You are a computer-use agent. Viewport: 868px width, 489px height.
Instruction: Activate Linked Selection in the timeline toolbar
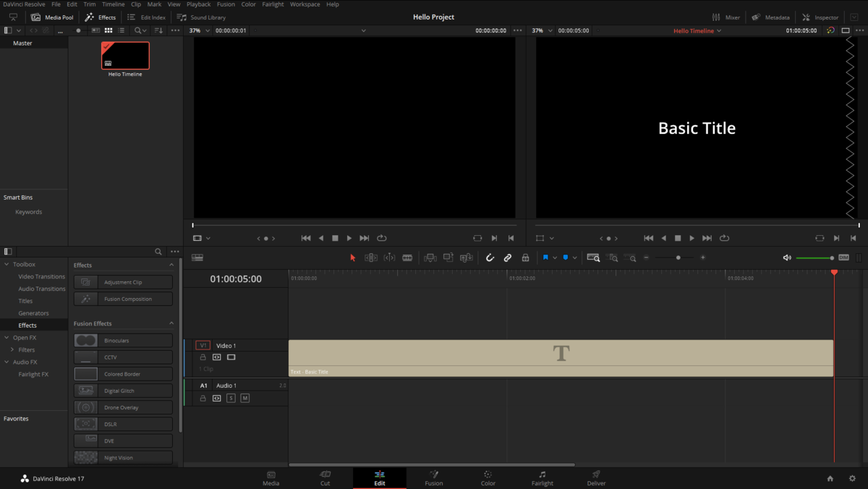tap(507, 257)
